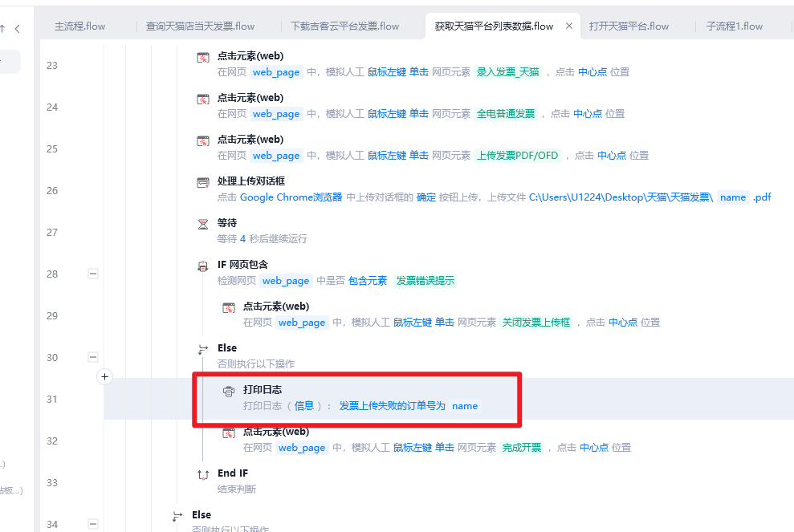Switch to 子流程1.flow tab

pos(735,26)
